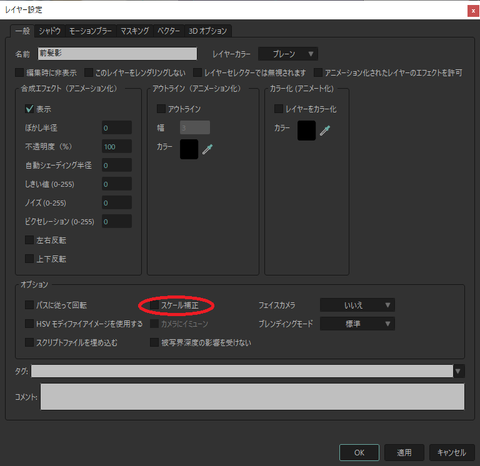
Task: Uncheck the 表示 checkbox
Action: point(29,109)
